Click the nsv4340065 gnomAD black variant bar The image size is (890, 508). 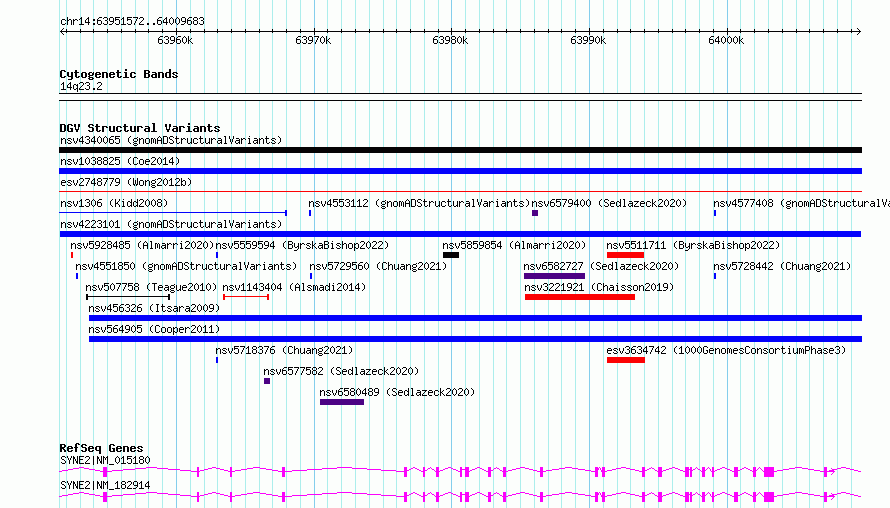click(x=460, y=150)
